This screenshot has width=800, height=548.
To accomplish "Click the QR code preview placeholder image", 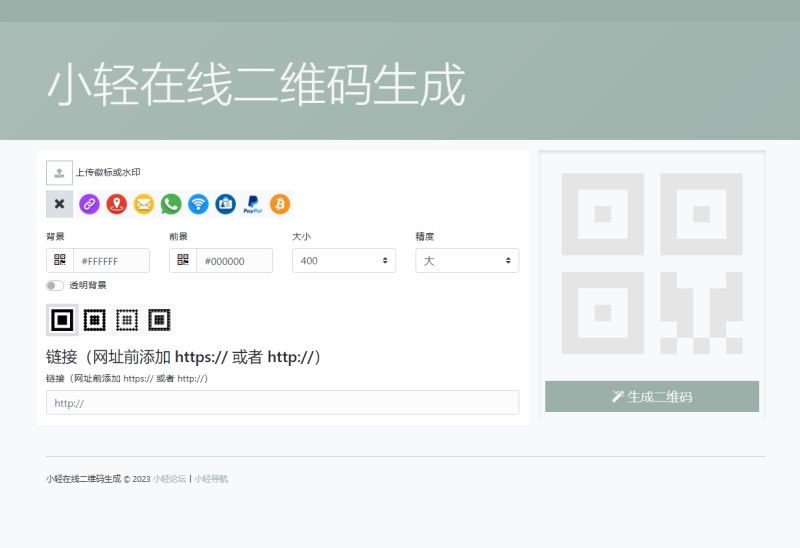I will [652, 264].
